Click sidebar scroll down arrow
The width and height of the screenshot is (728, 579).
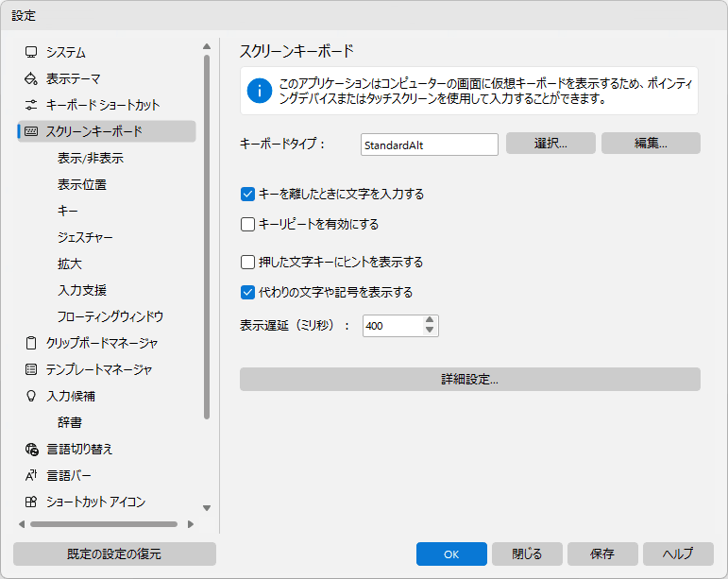(207, 508)
